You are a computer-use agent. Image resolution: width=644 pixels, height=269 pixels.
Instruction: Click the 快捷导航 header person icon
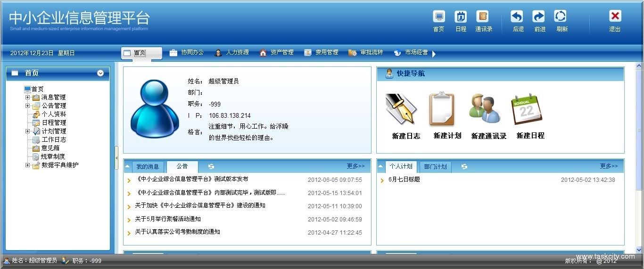click(x=389, y=73)
